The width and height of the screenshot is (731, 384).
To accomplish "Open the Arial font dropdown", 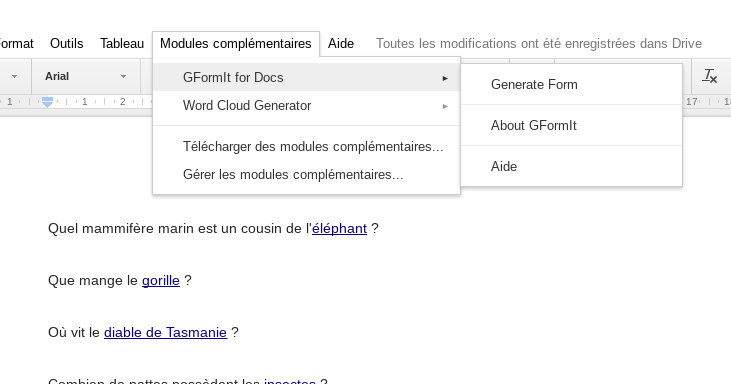I will pos(86,76).
